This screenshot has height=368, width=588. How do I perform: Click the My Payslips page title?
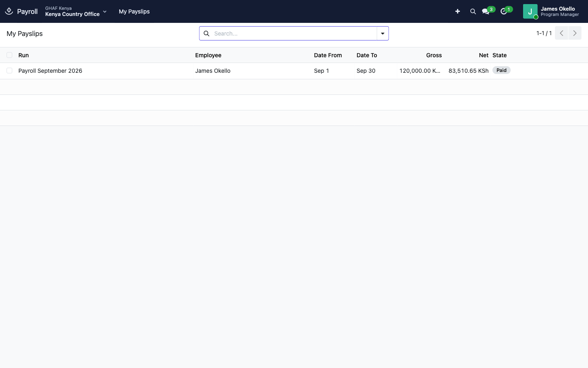point(24,34)
